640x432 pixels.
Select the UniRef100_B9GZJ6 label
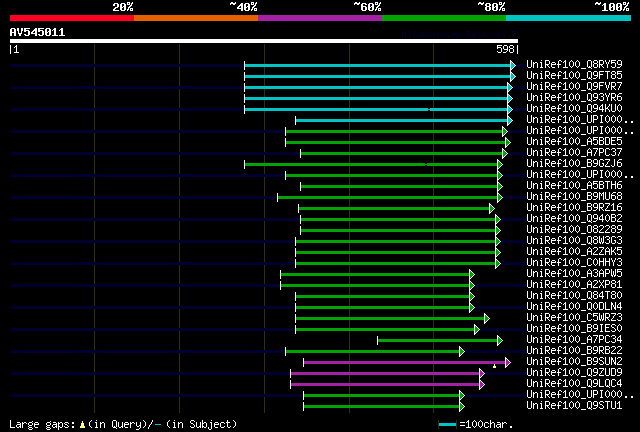[574, 164]
